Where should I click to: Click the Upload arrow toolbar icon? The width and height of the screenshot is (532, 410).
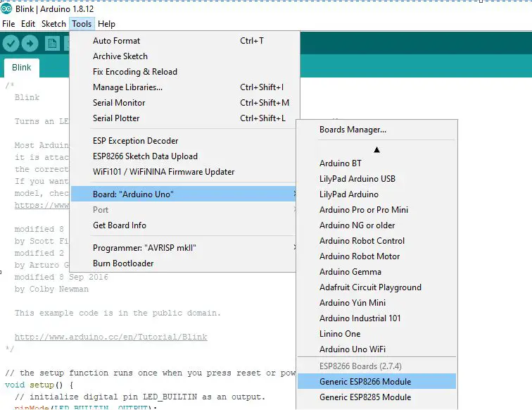(30, 44)
